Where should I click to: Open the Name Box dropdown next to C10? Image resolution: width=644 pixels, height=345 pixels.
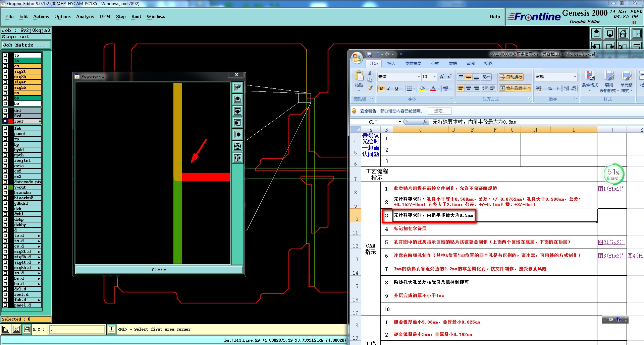[x=400, y=122]
